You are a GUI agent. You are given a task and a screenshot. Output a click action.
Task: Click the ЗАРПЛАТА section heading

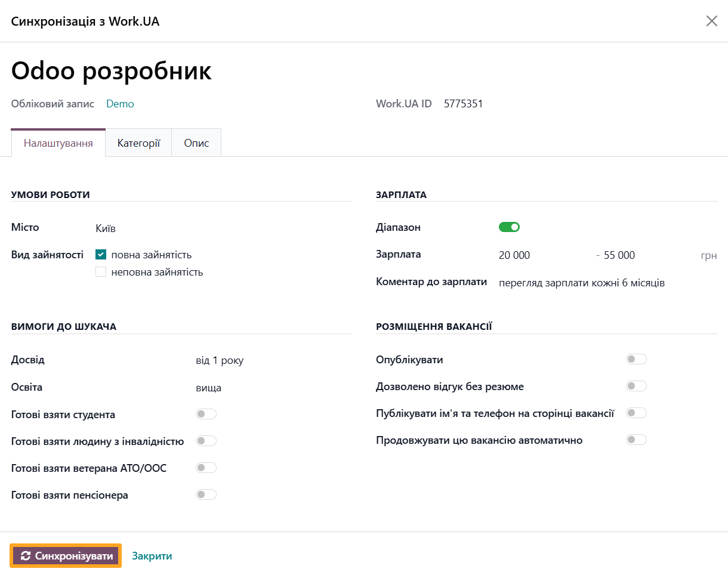click(x=401, y=194)
